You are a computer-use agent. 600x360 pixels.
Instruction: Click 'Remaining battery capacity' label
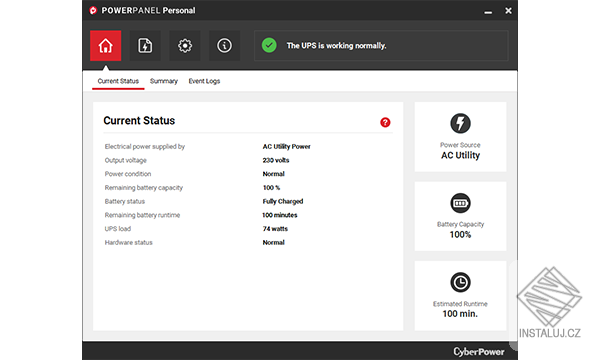[144, 188]
